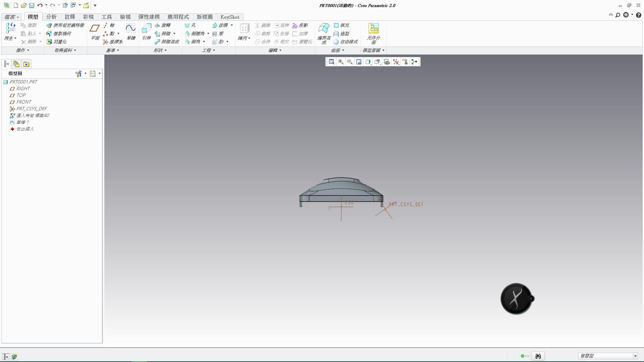Click the 複製幾何 button
The height and width of the screenshot is (362, 644).
click(x=59, y=34)
